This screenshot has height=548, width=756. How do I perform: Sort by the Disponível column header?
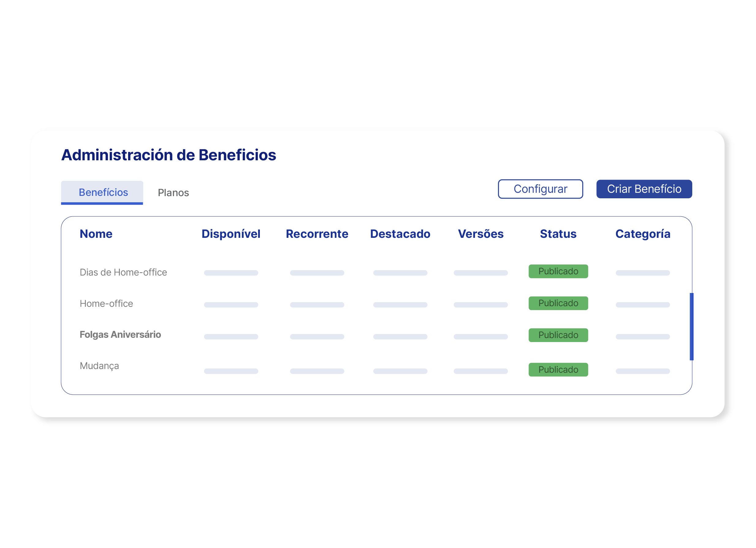tap(231, 234)
